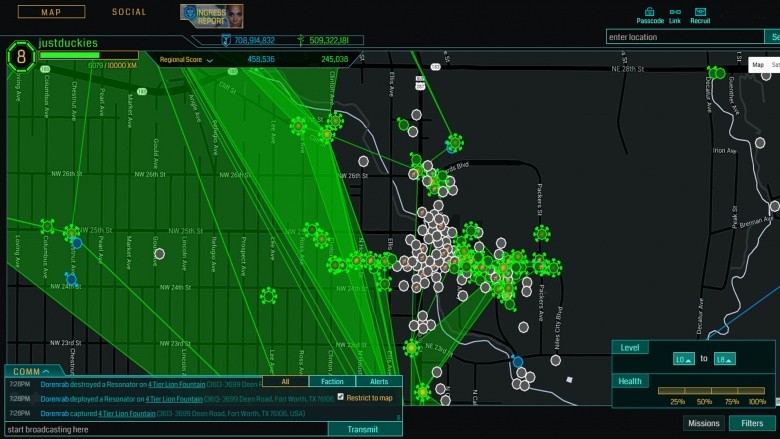Screen dimensions: 780x439
Task: Collapse the COMM panel chevron
Action: coord(46,371)
